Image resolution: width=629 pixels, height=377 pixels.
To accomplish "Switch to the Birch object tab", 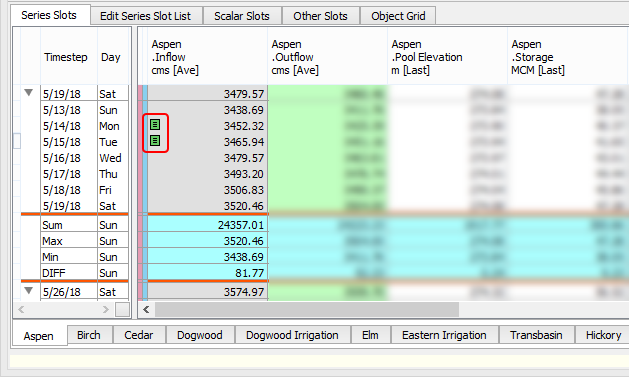I will 89,335.
